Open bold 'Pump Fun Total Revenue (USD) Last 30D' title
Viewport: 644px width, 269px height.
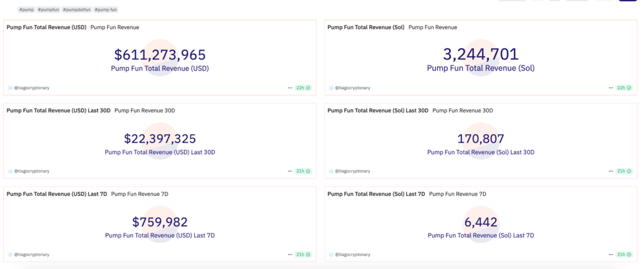(x=58, y=111)
